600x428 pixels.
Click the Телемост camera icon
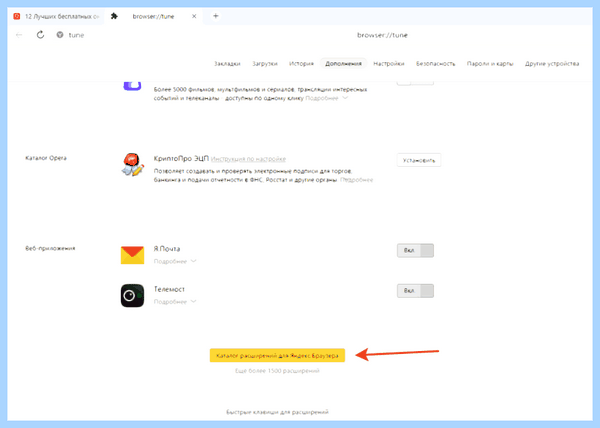click(x=132, y=296)
